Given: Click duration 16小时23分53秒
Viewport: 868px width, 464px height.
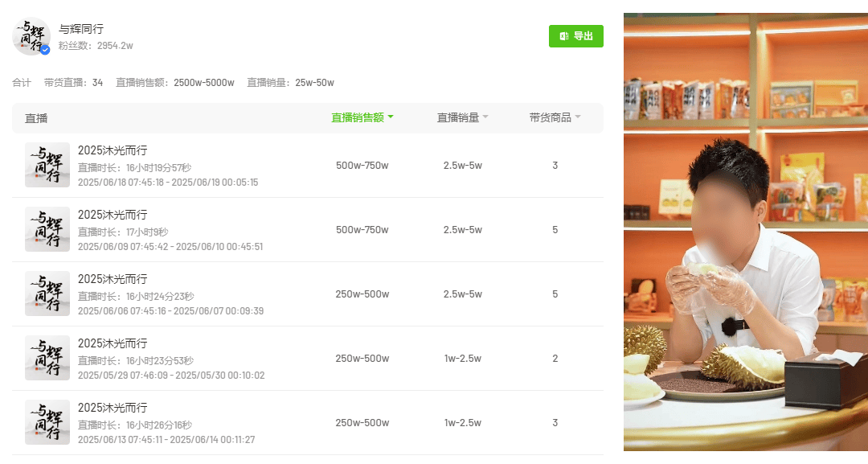Looking at the screenshot, I should pyautogui.click(x=136, y=360).
